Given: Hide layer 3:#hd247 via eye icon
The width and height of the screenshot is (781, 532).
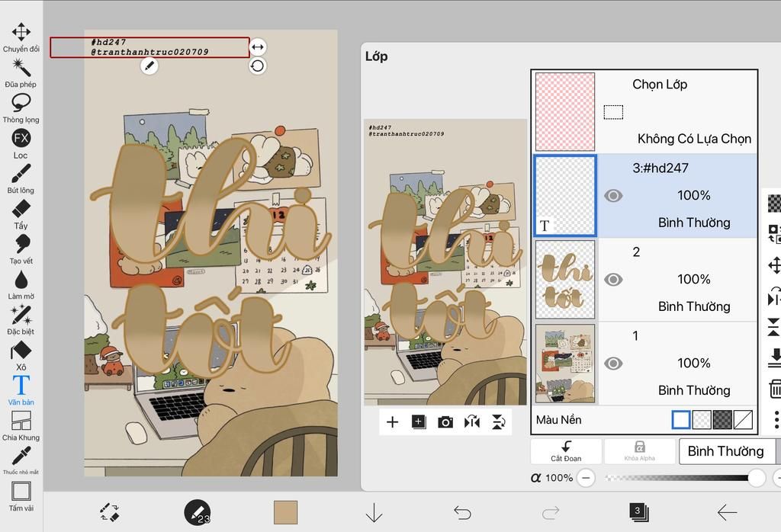Looking at the screenshot, I should [613, 196].
